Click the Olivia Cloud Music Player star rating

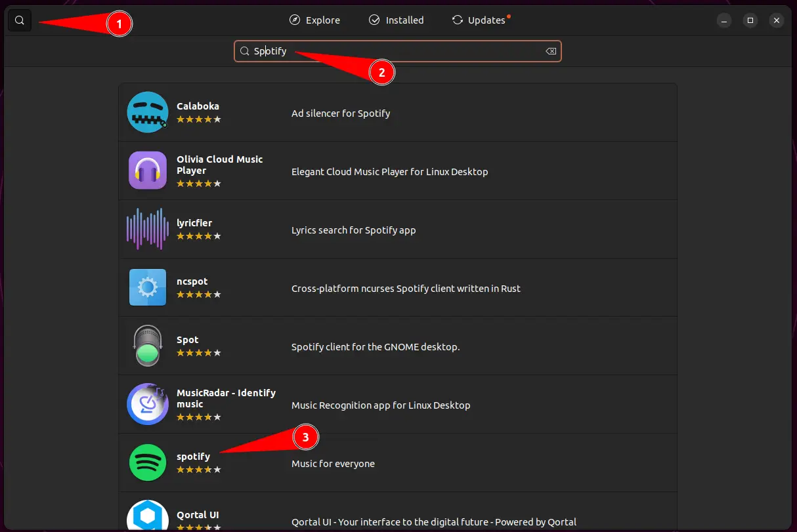(x=199, y=184)
